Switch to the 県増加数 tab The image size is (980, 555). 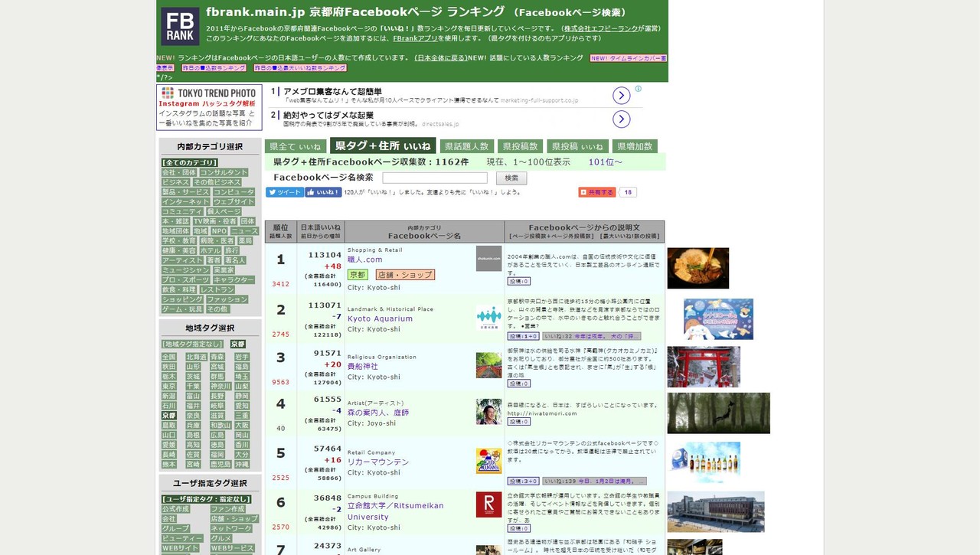coord(635,146)
